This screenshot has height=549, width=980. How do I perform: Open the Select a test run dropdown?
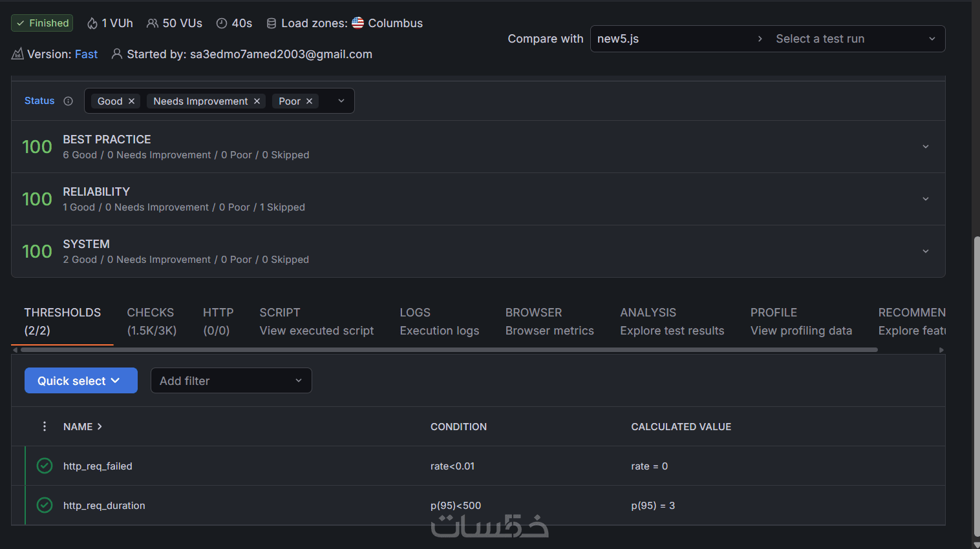pyautogui.click(x=856, y=39)
